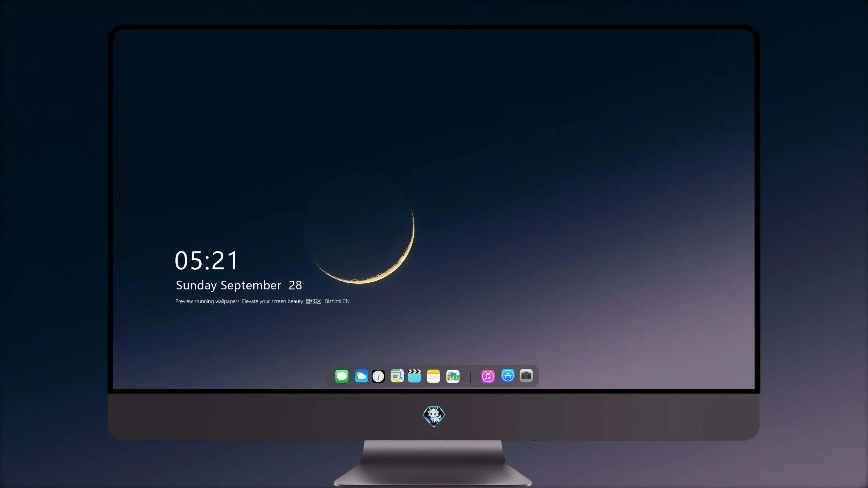This screenshot has width=868, height=488.
Task: Open the Notes app icon
Action: tap(433, 376)
